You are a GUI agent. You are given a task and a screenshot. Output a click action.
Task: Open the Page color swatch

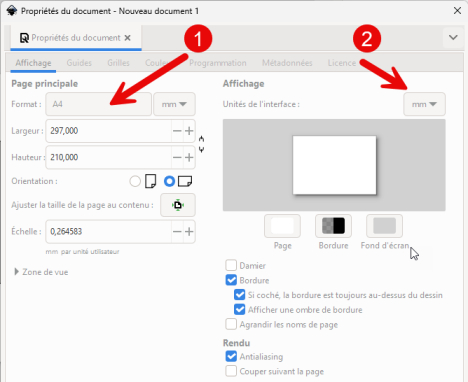click(x=282, y=226)
